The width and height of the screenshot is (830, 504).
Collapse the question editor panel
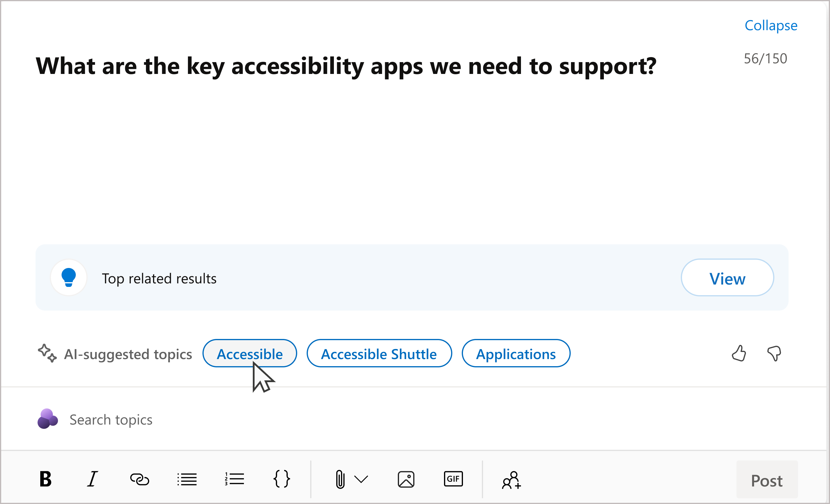point(770,25)
